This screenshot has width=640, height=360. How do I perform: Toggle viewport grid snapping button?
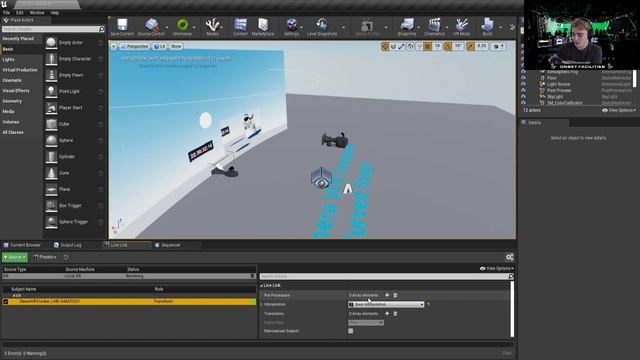click(x=427, y=47)
